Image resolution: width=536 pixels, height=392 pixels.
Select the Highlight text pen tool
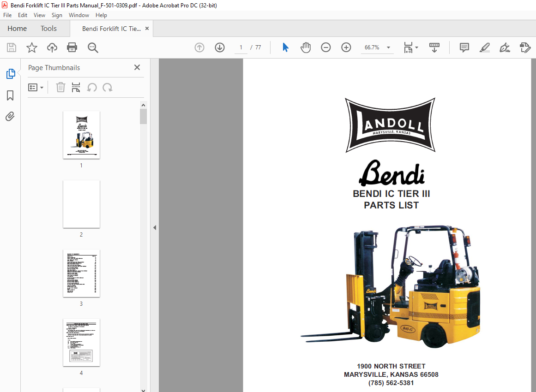[484, 48]
